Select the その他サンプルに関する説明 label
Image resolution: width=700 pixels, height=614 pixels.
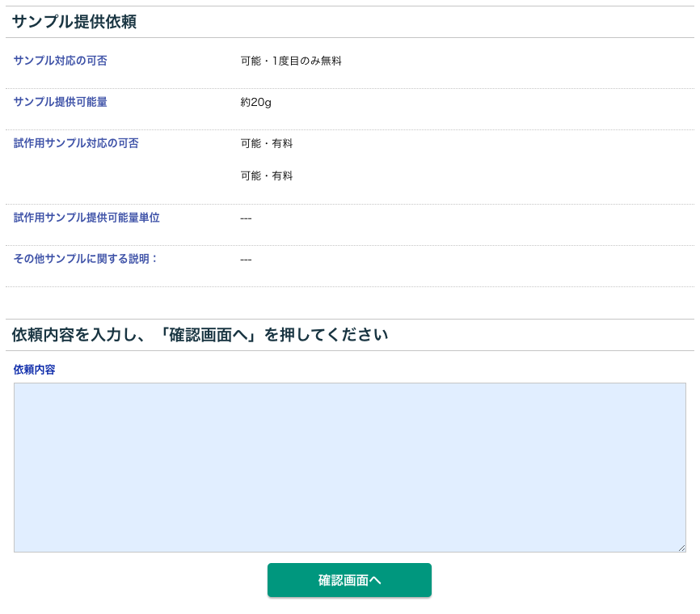(x=86, y=259)
